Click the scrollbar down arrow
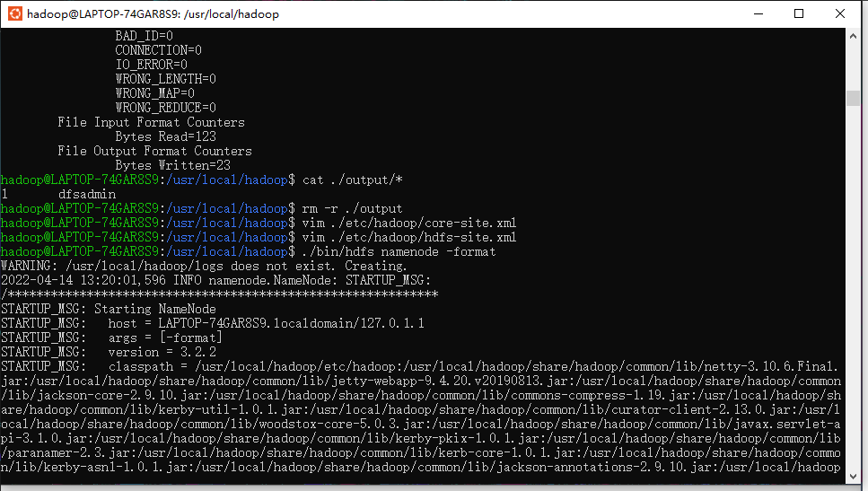This screenshot has width=868, height=491. tap(853, 477)
